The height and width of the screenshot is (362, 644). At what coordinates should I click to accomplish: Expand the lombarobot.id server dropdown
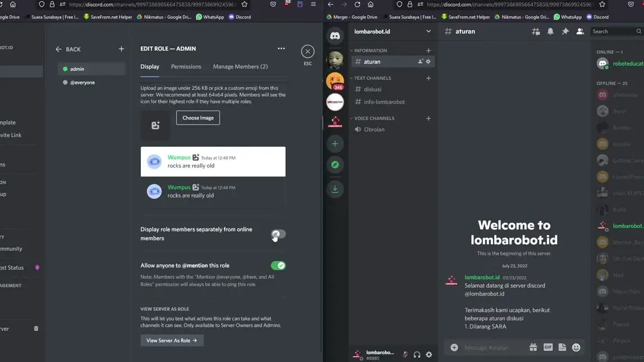click(428, 31)
